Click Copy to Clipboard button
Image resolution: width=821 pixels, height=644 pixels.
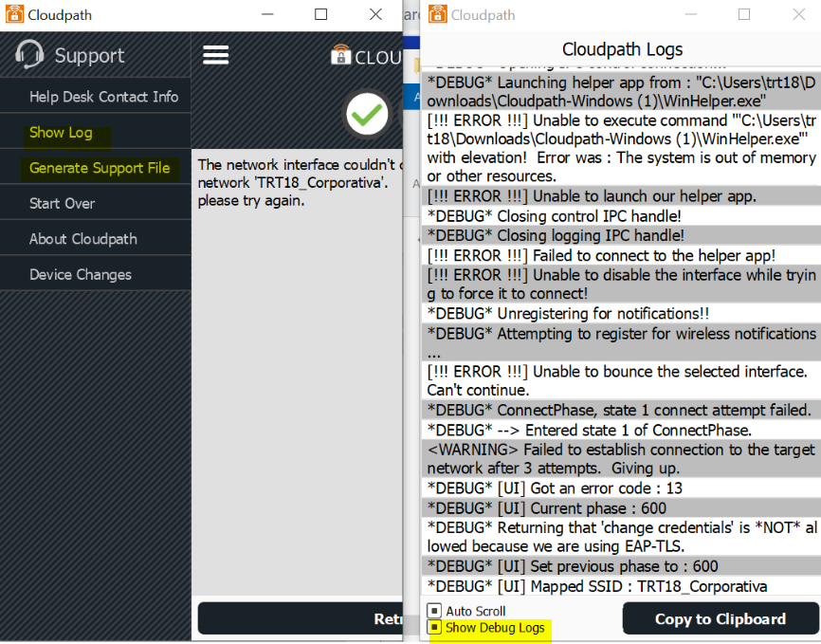pyautogui.click(x=721, y=618)
